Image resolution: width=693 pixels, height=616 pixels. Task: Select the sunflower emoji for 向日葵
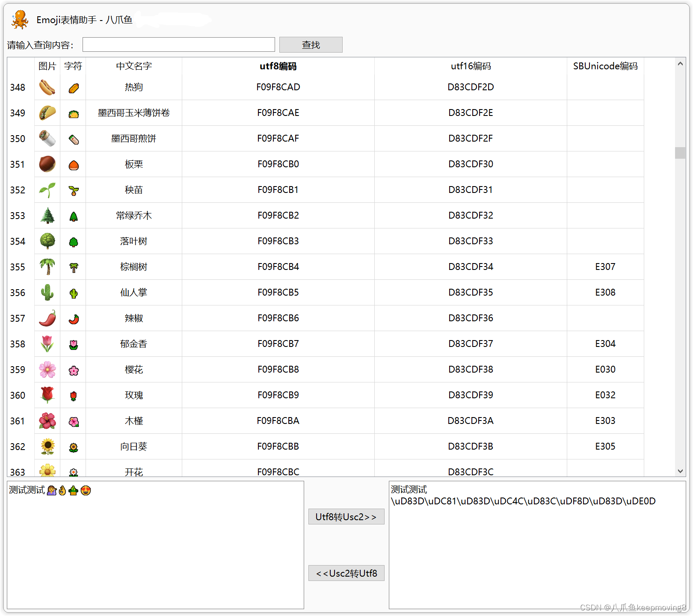pos(47,447)
